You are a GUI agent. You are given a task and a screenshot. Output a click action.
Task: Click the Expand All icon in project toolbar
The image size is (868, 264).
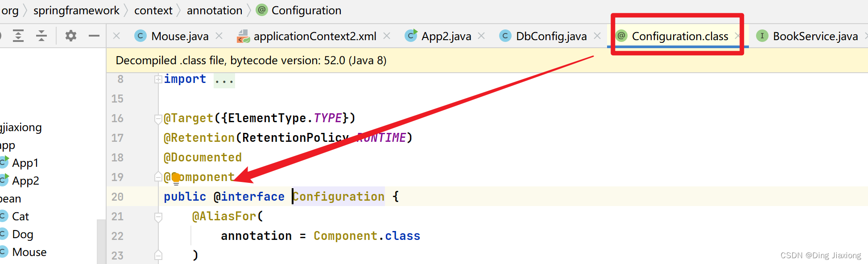coord(18,36)
